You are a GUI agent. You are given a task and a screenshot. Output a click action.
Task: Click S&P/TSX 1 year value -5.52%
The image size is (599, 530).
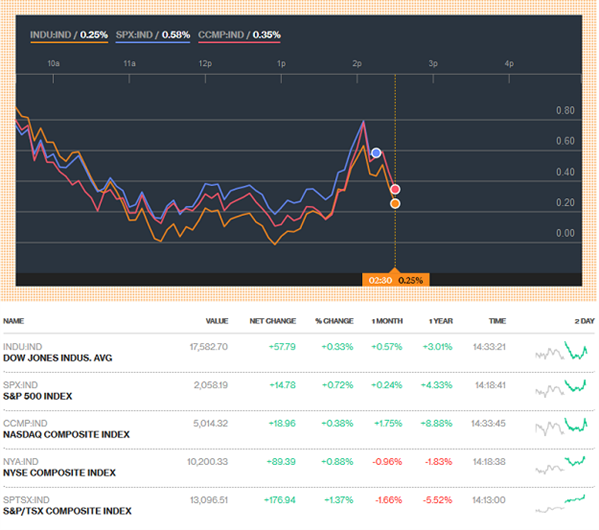(437, 500)
